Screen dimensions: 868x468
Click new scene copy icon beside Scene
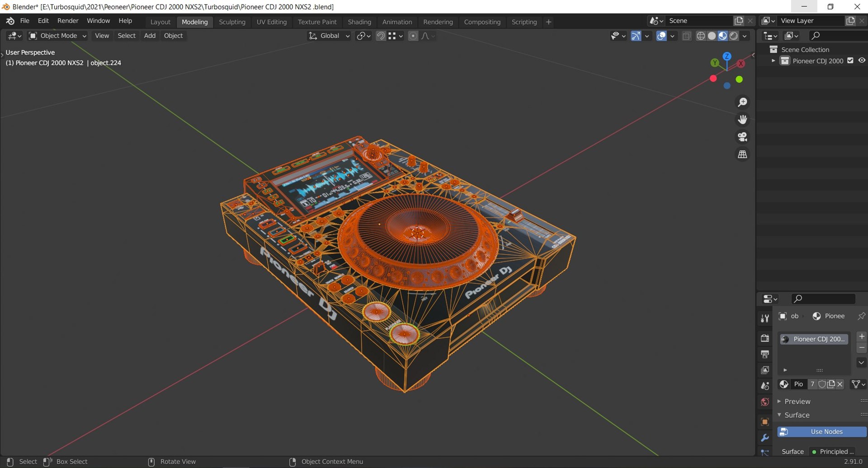739,21
